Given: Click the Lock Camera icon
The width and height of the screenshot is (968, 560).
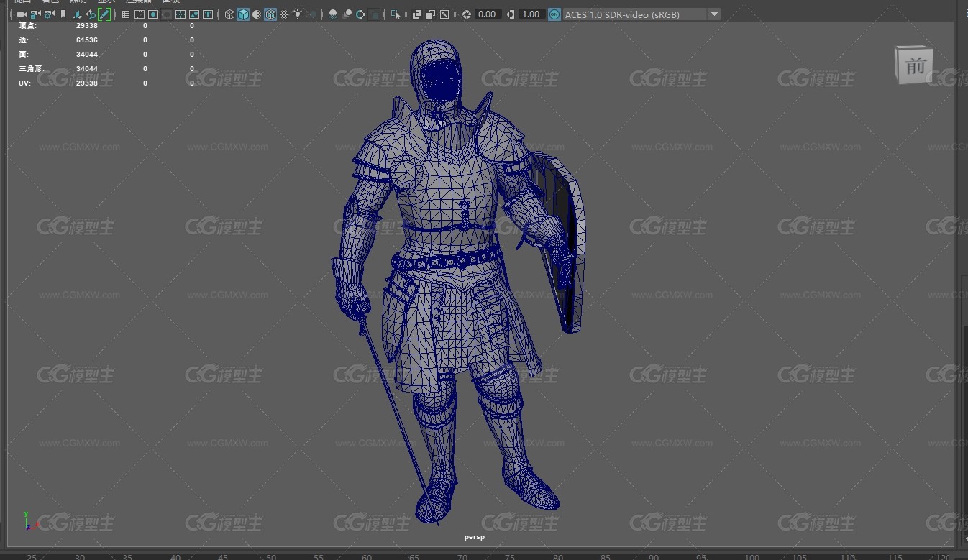Looking at the screenshot, I should tap(35, 14).
